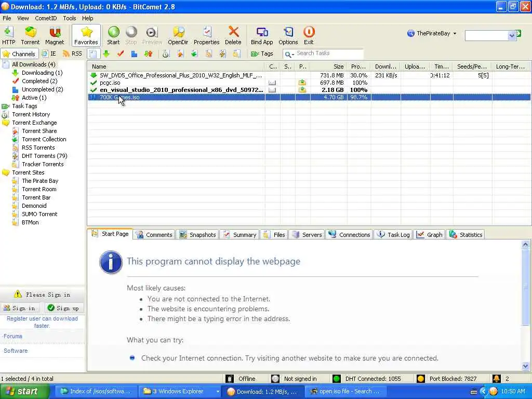The image size is (532, 399).
Task: Open the Files tab
Action: click(x=274, y=234)
